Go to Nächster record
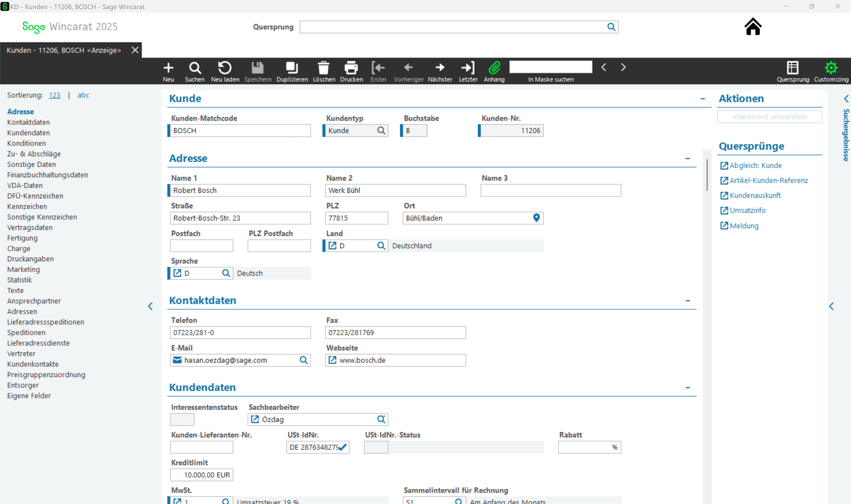The width and height of the screenshot is (851, 504). click(x=440, y=68)
